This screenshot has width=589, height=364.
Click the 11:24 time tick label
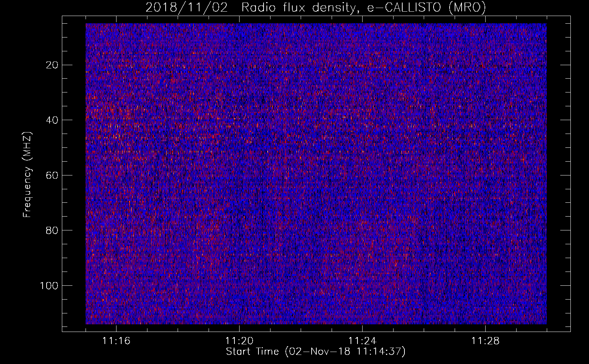(x=363, y=341)
